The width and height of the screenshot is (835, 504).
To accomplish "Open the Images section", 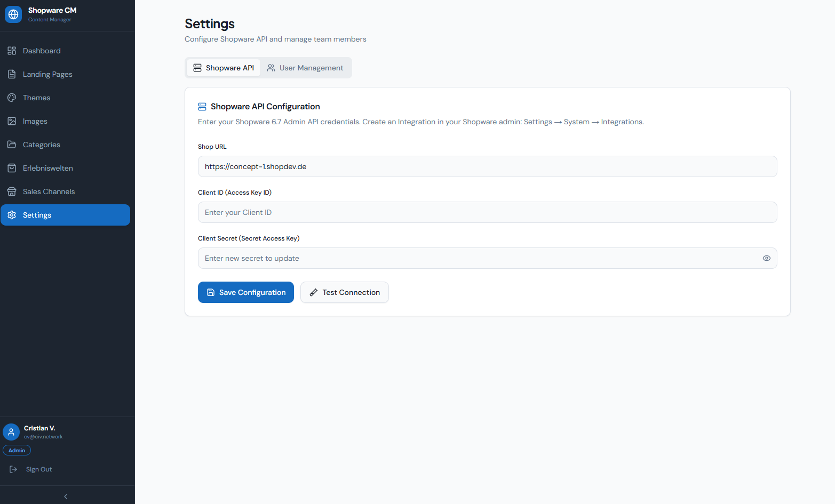I will click(x=65, y=121).
